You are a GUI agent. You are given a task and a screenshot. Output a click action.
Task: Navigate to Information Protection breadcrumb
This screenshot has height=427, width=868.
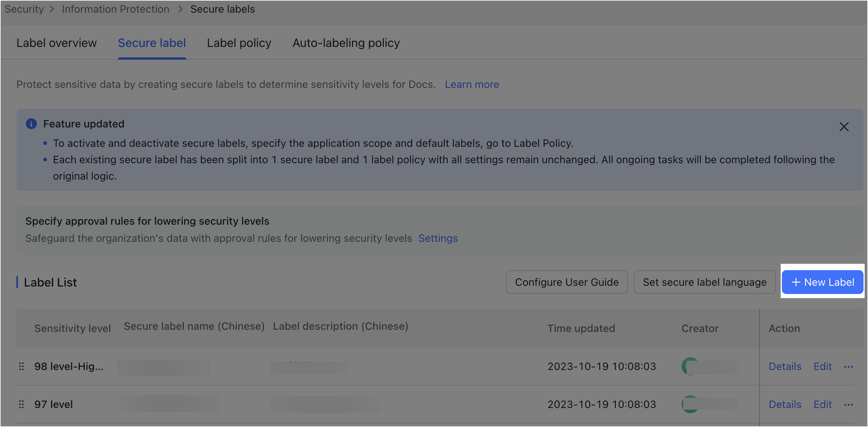click(x=116, y=9)
